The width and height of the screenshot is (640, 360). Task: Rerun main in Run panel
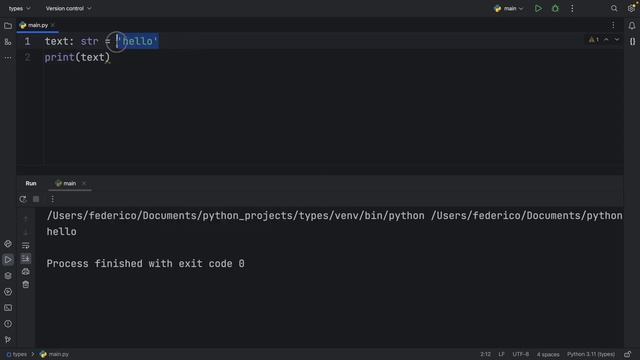pos(23,199)
